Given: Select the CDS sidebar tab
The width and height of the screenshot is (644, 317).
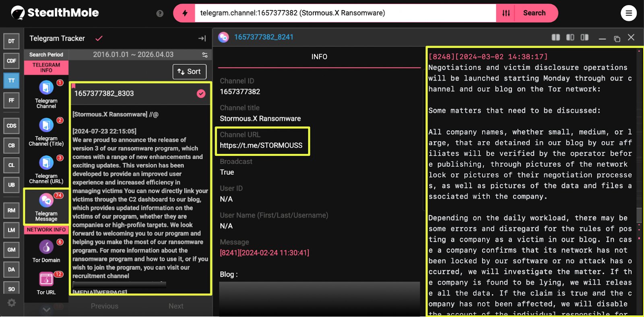Looking at the screenshot, I should (11, 126).
